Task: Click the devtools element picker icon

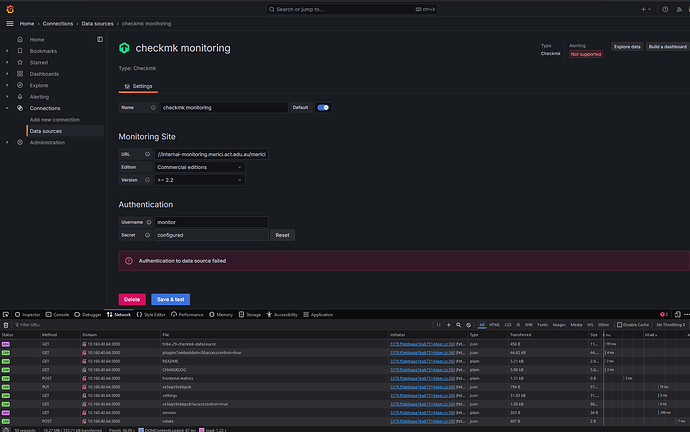Action: point(6,315)
